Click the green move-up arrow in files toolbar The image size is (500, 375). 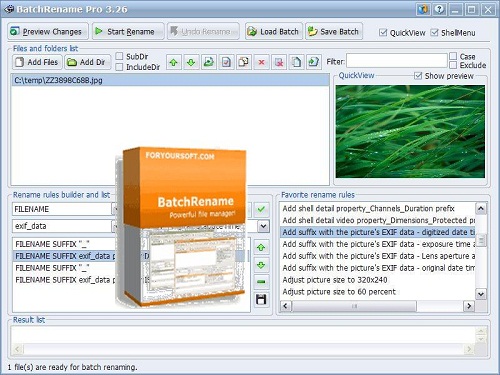(174, 62)
